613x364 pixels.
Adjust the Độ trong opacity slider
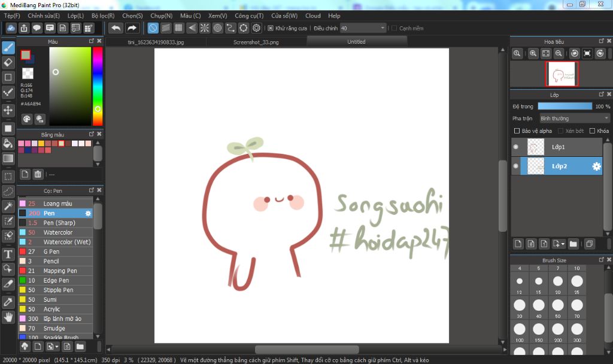(x=565, y=107)
